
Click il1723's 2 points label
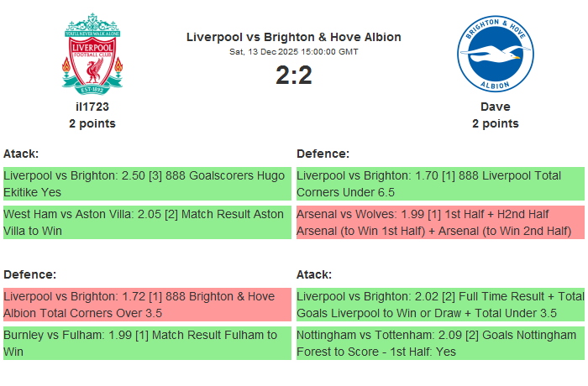[92, 123]
